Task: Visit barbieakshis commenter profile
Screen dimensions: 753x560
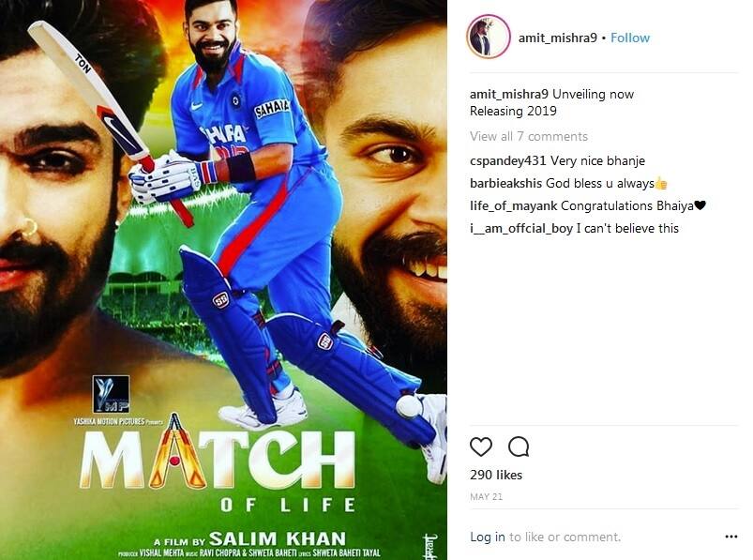Action: (505, 184)
